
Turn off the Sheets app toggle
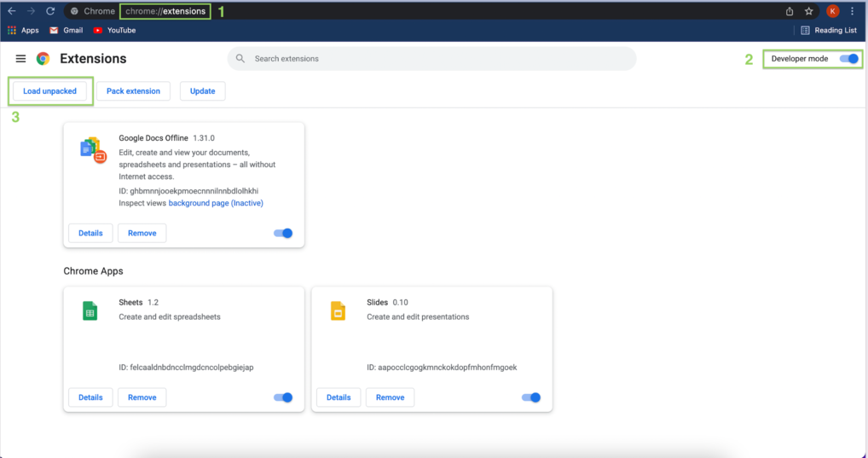click(x=282, y=397)
